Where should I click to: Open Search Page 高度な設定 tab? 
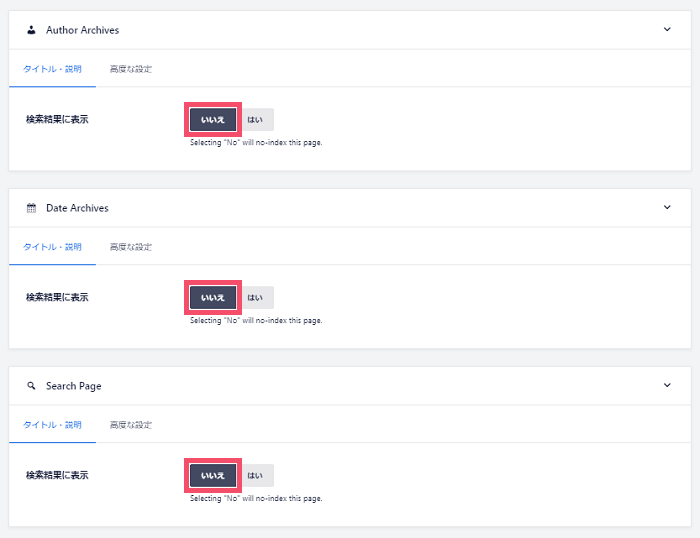point(131,425)
